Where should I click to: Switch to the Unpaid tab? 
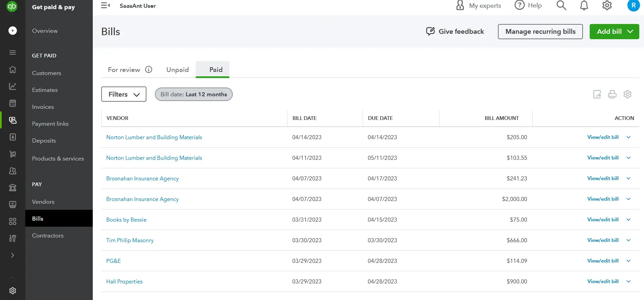(177, 70)
